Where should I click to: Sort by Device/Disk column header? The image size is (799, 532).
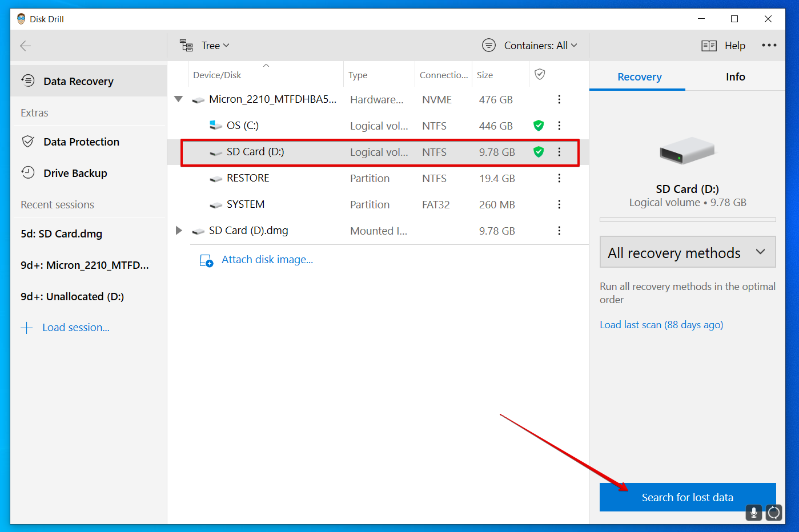(217, 75)
